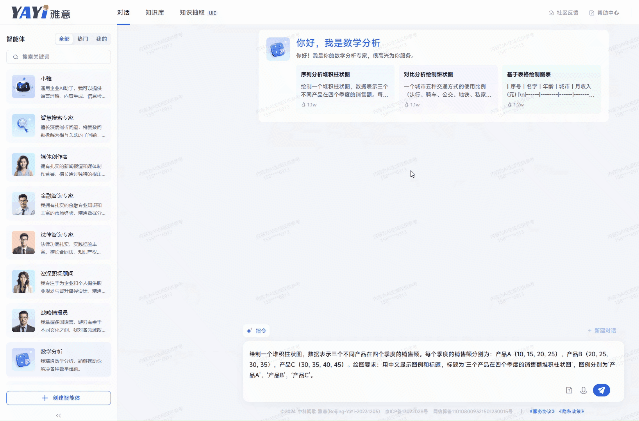Choose the agent with the woman avatar third in list
The width and height of the screenshot is (639, 421).
23,164
